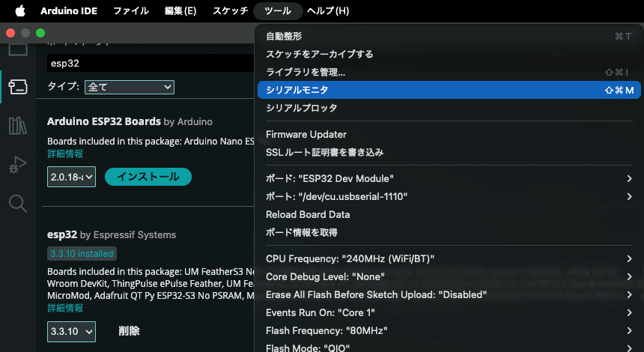Image resolution: width=644 pixels, height=352 pixels.
Task: Open the Apple menu
Action: 20,11
